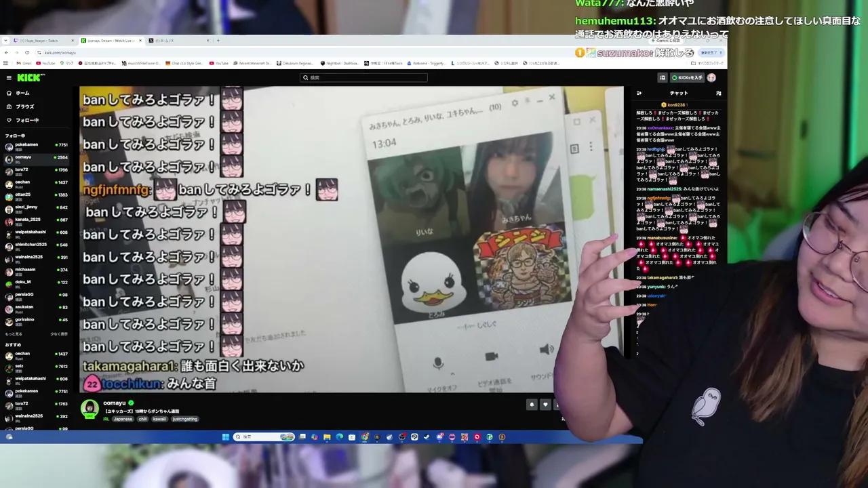The width and height of the screenshot is (868, 488).
Task: Click the IRL category link
Action: click(106, 419)
